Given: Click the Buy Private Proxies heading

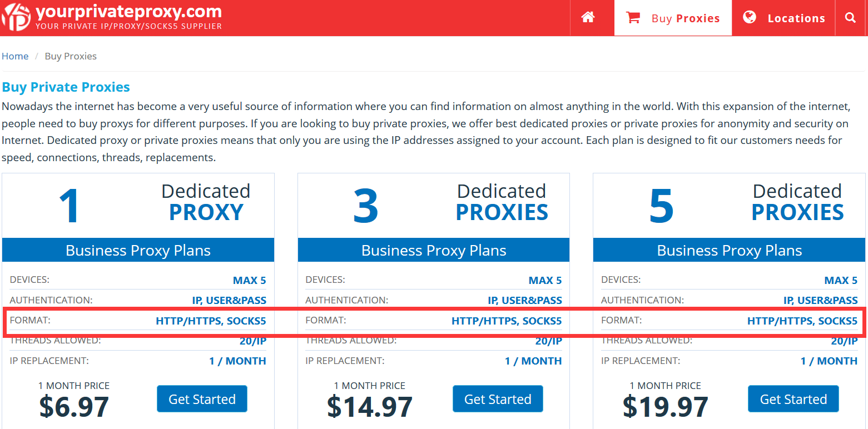Looking at the screenshot, I should tap(66, 87).
